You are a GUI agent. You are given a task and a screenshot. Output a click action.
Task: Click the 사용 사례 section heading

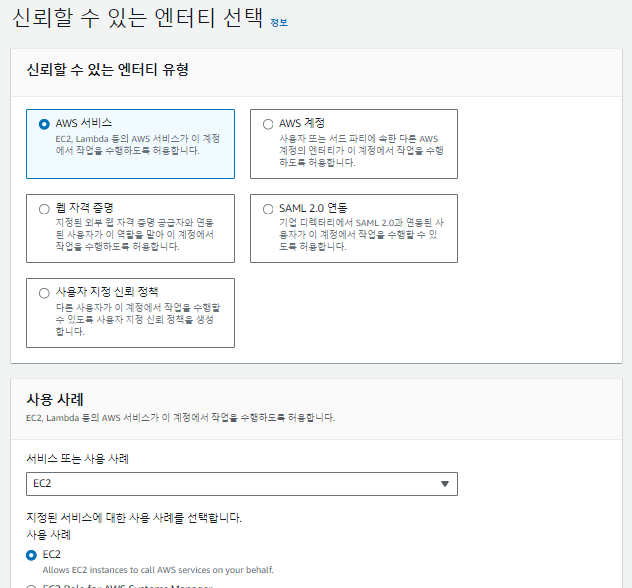(x=55, y=399)
